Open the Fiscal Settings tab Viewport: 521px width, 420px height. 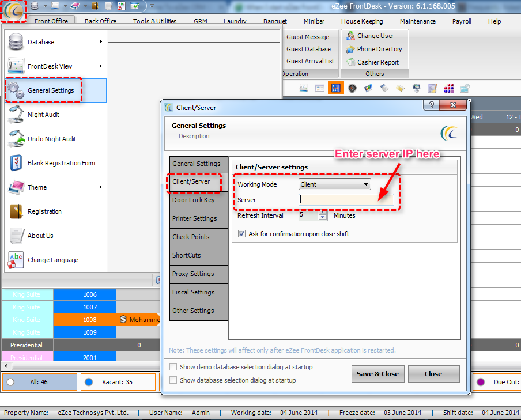coord(199,292)
